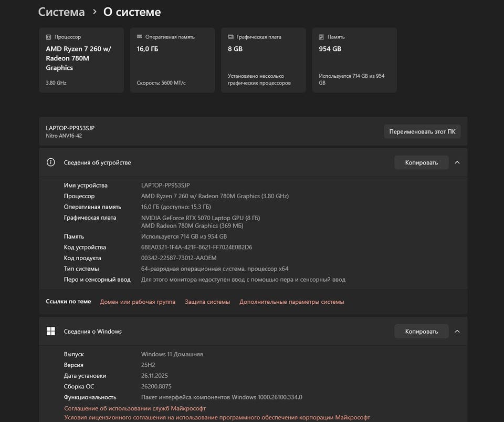Open the Процессор card showing AMD Ryzen 7 260
This screenshot has width=504, height=422.
pyautogui.click(x=81, y=60)
